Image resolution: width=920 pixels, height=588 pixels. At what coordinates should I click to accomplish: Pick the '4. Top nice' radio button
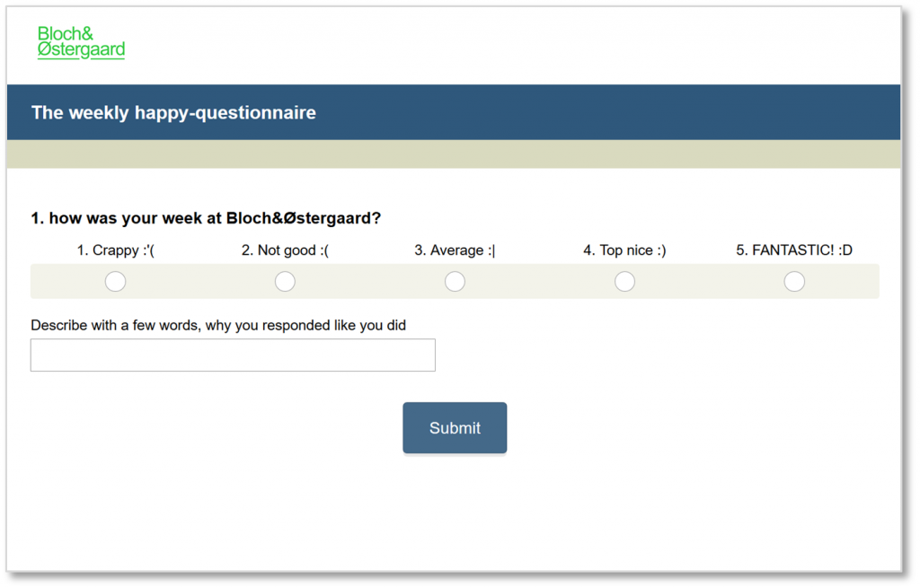624,281
